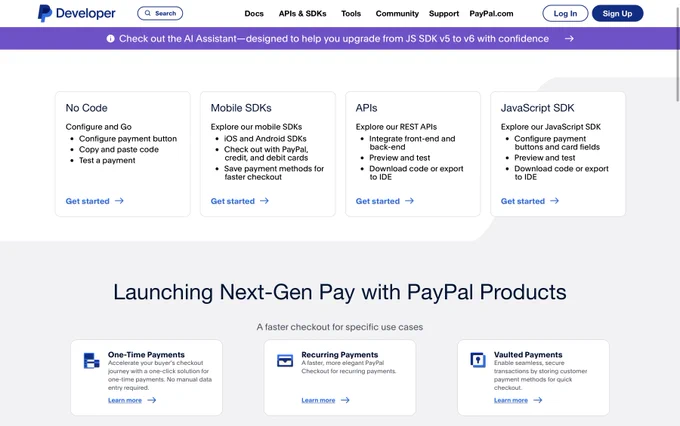This screenshot has width=680, height=426.
Task: Click 'Save payment methods for faster checkout' bullet
Action: coord(274,173)
